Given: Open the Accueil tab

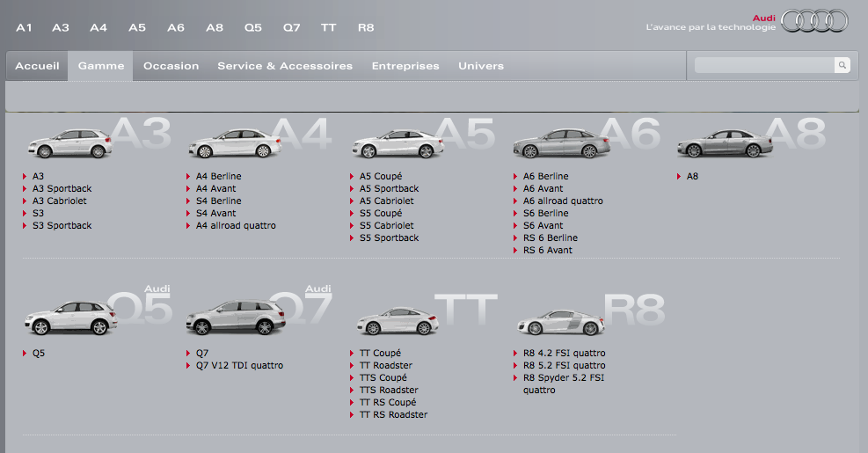Looking at the screenshot, I should click(x=37, y=66).
